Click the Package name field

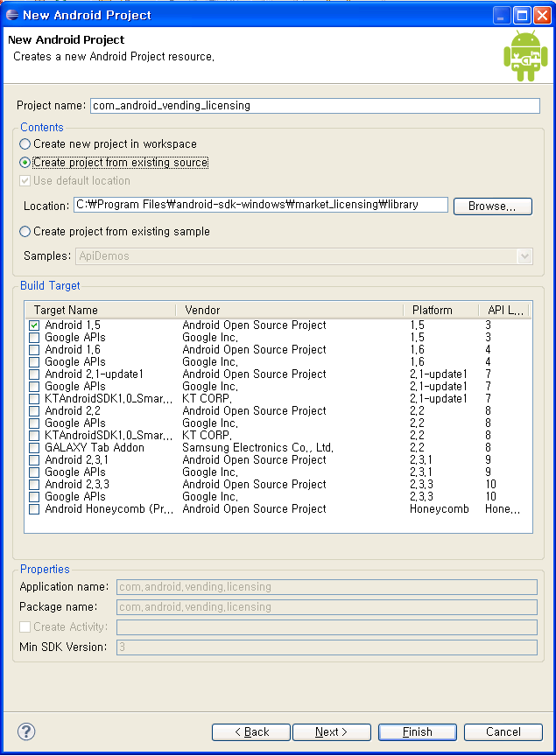[x=327, y=607]
